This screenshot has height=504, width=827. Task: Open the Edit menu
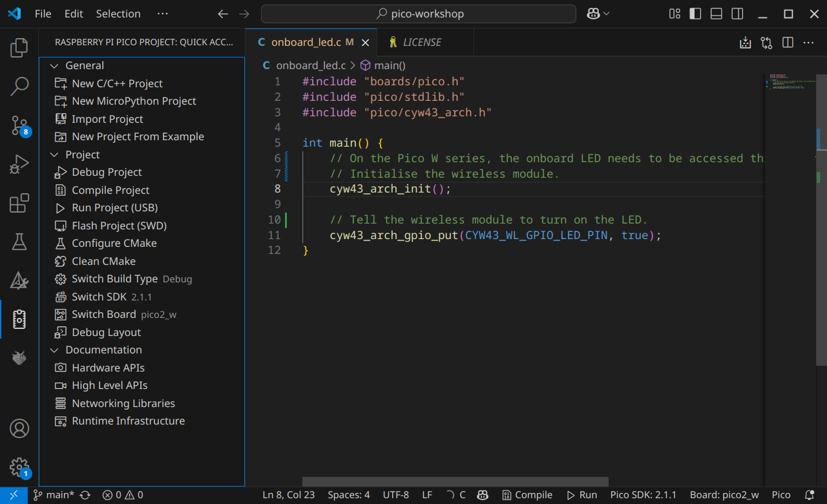click(74, 14)
